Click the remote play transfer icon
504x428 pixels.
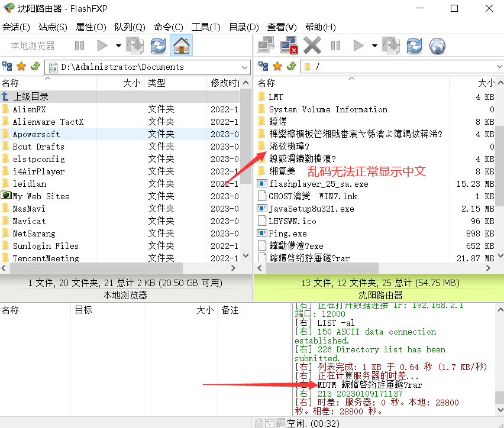point(358,46)
